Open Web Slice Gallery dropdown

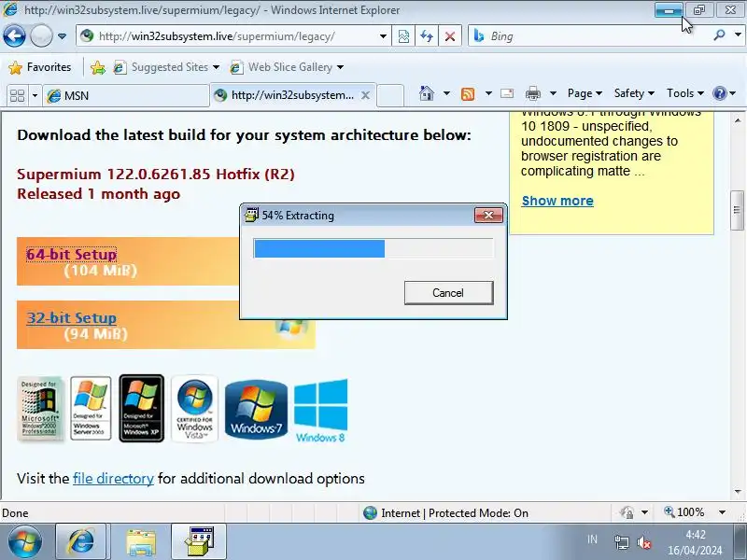(x=287, y=67)
